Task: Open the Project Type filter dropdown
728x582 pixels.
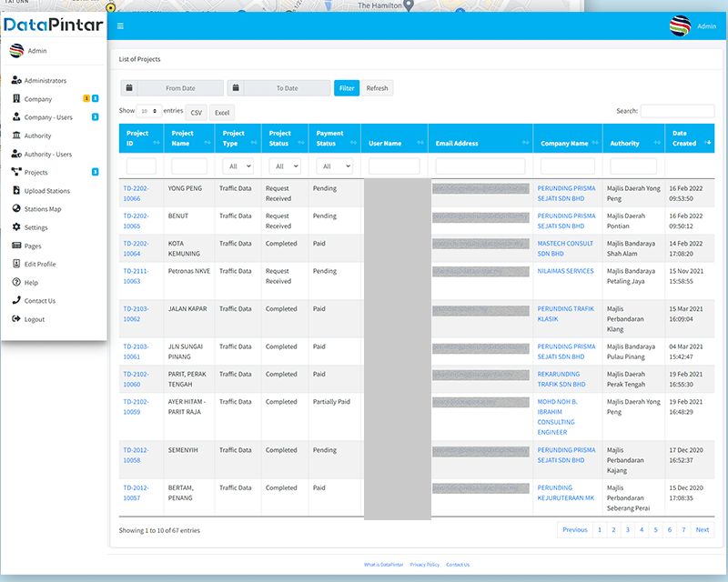Action: point(238,166)
